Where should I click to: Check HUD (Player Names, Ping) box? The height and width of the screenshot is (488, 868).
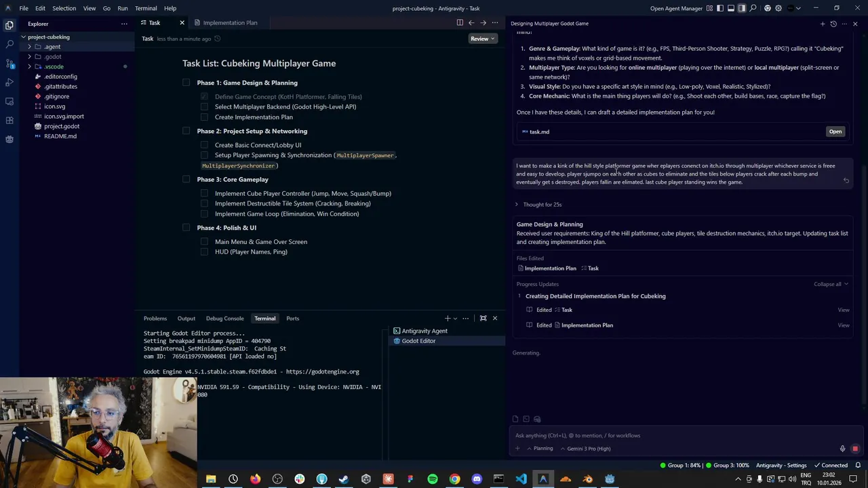click(204, 252)
